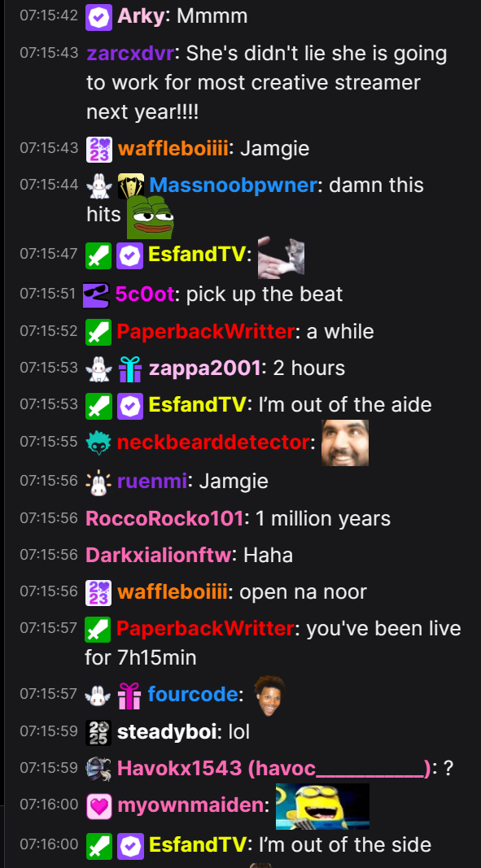Click myownmaiden's pink heart badge
Viewport: 481px width, 868px height.
[x=99, y=806]
